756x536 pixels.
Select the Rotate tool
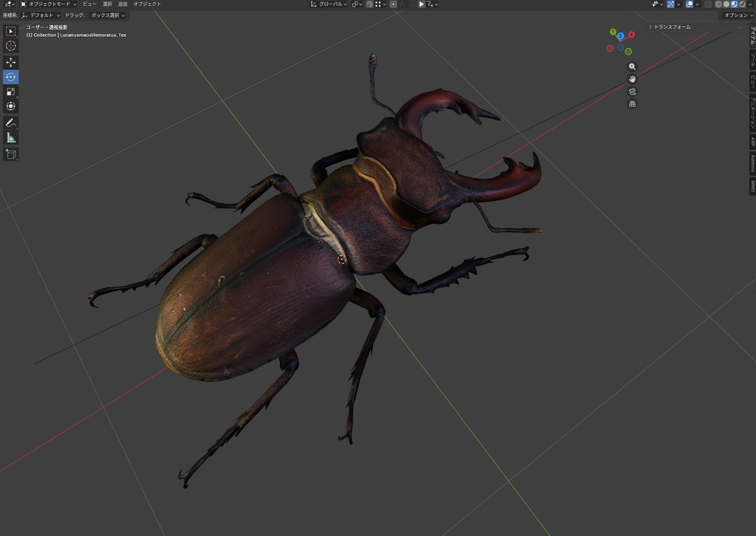10,77
